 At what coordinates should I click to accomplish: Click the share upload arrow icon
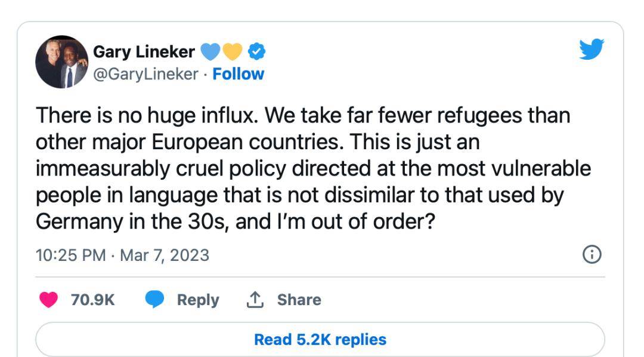tap(255, 299)
